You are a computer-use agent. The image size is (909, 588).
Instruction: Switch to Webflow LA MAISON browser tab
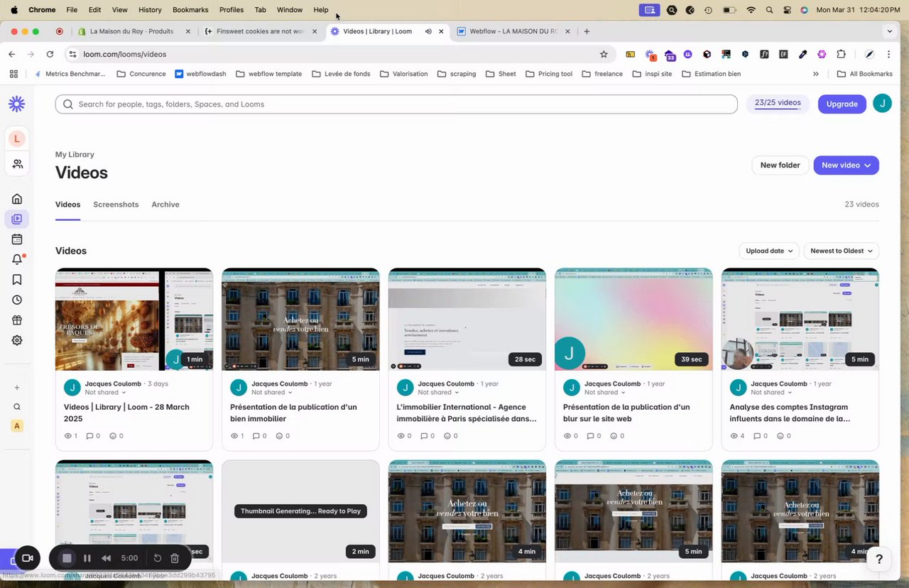point(513,31)
